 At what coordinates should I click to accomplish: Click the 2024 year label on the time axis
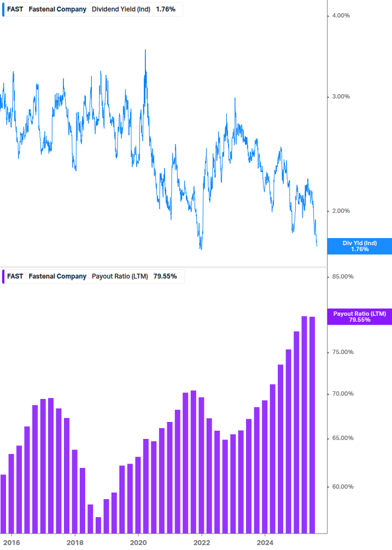(x=265, y=543)
